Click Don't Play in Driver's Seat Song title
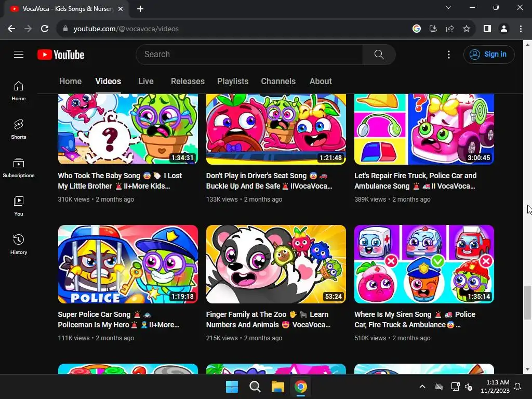The image size is (532, 399). [269, 181]
